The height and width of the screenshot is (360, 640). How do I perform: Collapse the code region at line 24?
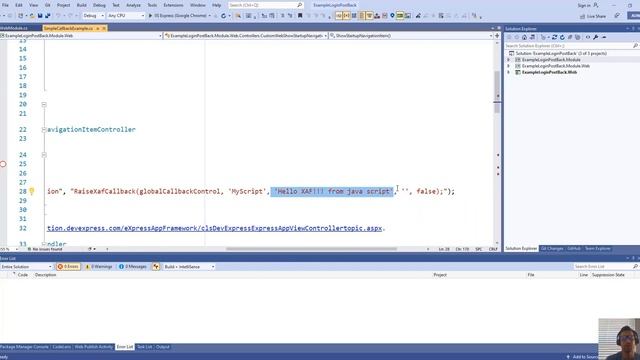click(x=44, y=155)
